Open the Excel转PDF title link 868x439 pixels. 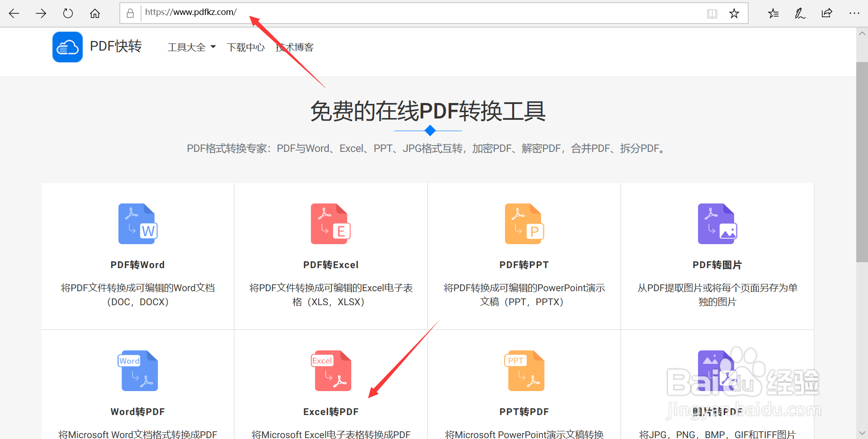click(331, 412)
